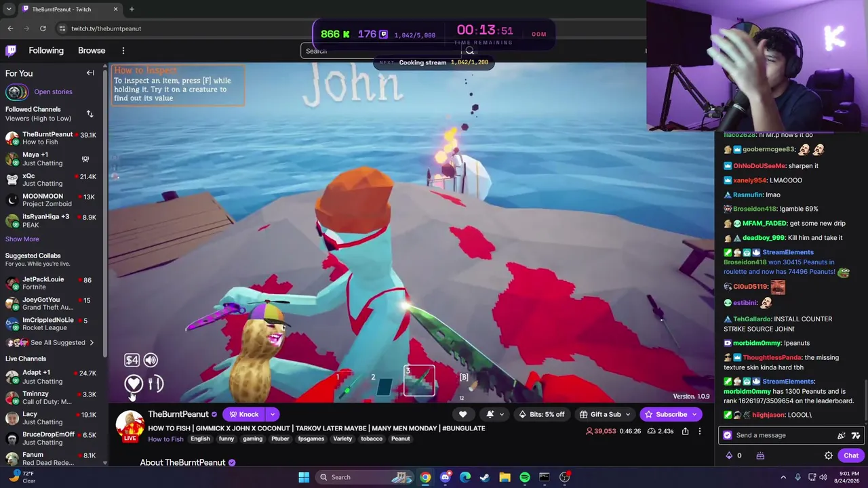
Task: Open the terminal from the taskbar
Action: point(545,477)
